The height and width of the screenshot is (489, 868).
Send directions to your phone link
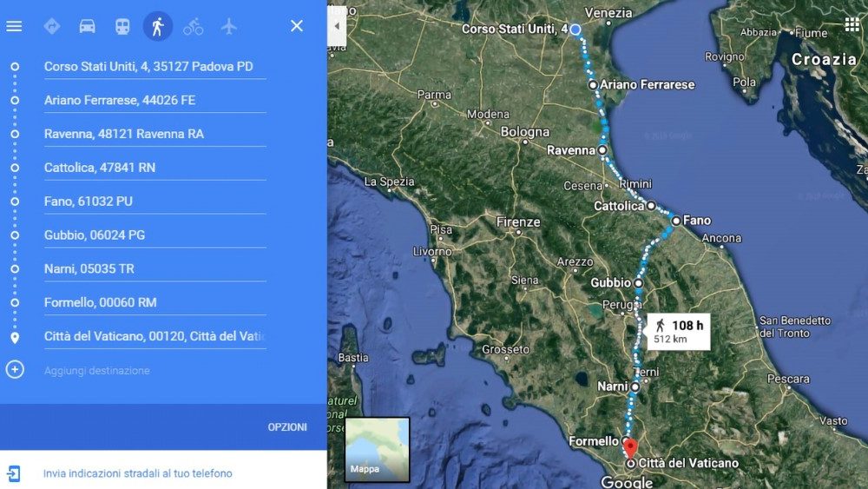pyautogui.click(x=138, y=473)
